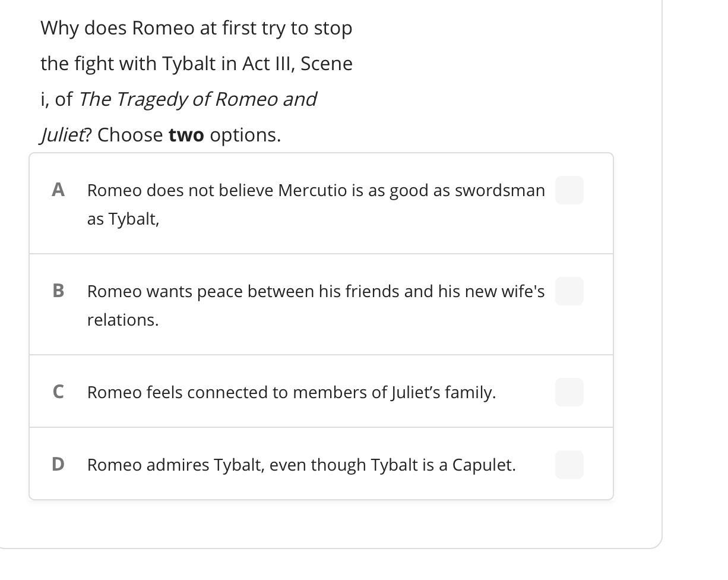Click the bold word 'two' in the question
The height and width of the screenshot is (580, 728).
click(186, 135)
